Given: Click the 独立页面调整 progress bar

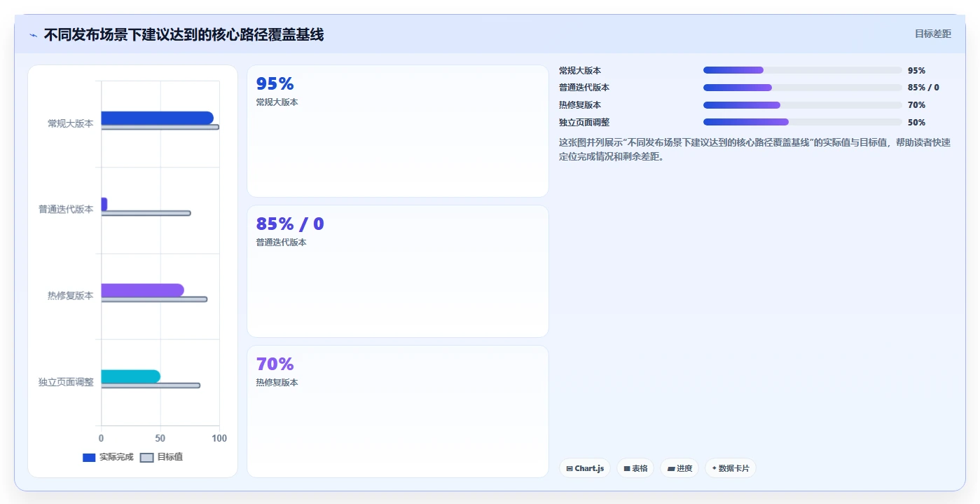Looking at the screenshot, I should coord(803,122).
